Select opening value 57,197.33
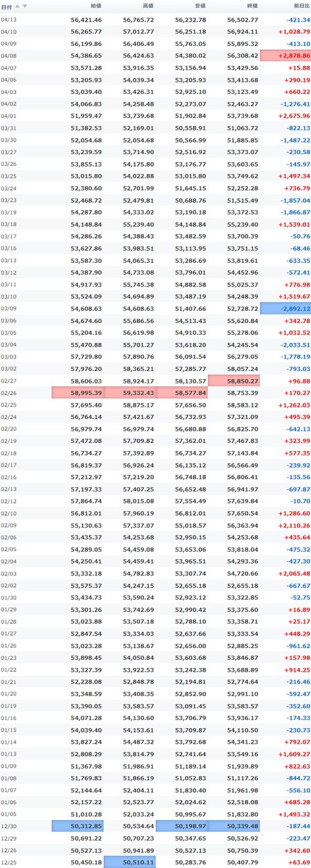Screen dimensions: 311x868 (x=86, y=489)
